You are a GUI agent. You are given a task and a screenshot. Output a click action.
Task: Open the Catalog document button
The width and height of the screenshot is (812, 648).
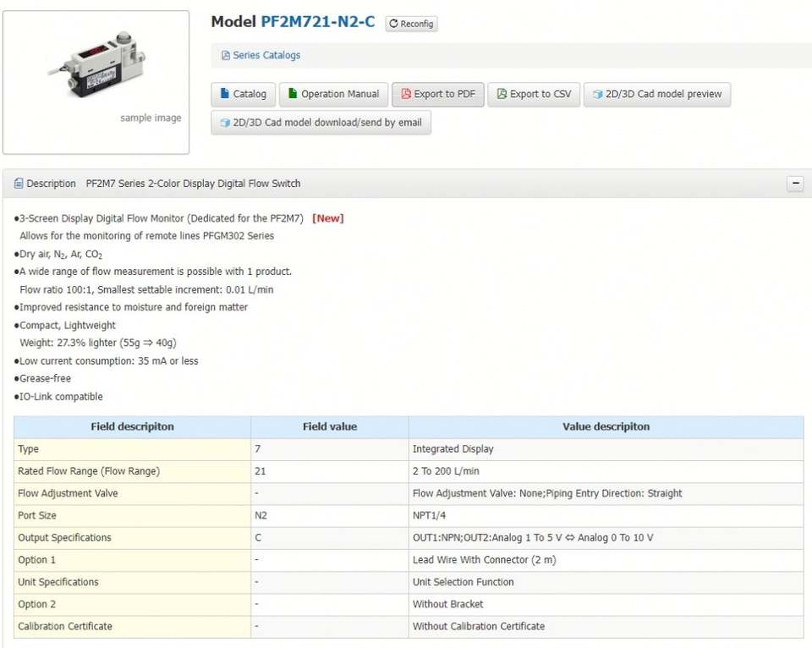(x=243, y=94)
